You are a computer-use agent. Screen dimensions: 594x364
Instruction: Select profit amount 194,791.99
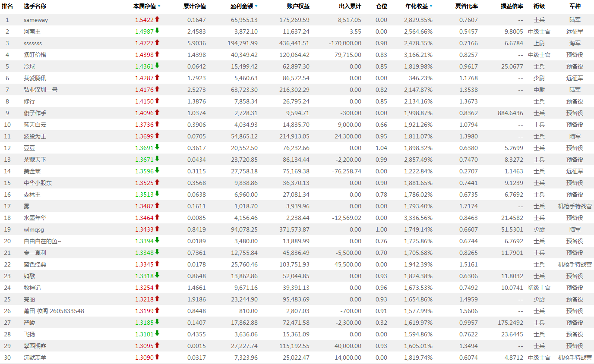point(243,43)
